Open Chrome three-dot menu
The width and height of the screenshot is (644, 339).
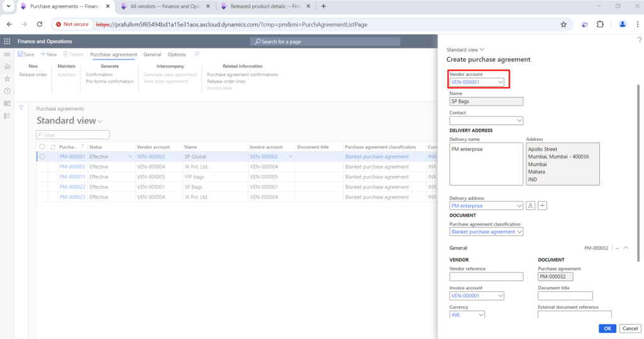[x=638, y=25]
